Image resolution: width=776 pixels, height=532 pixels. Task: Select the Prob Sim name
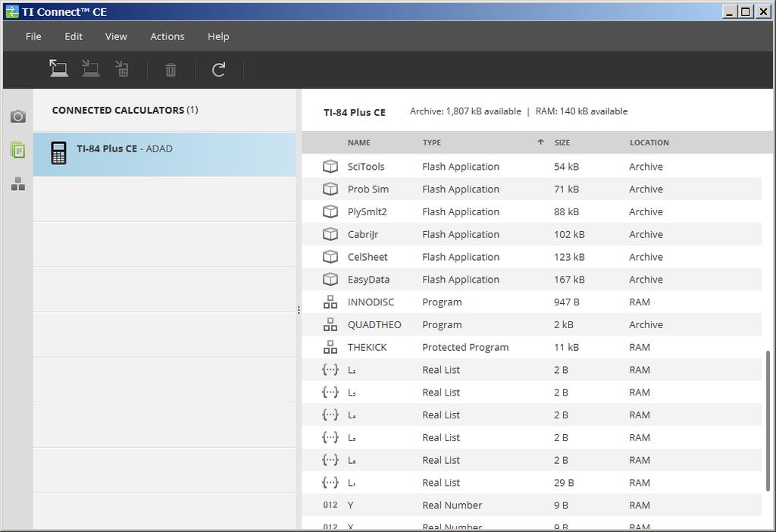[x=368, y=189]
